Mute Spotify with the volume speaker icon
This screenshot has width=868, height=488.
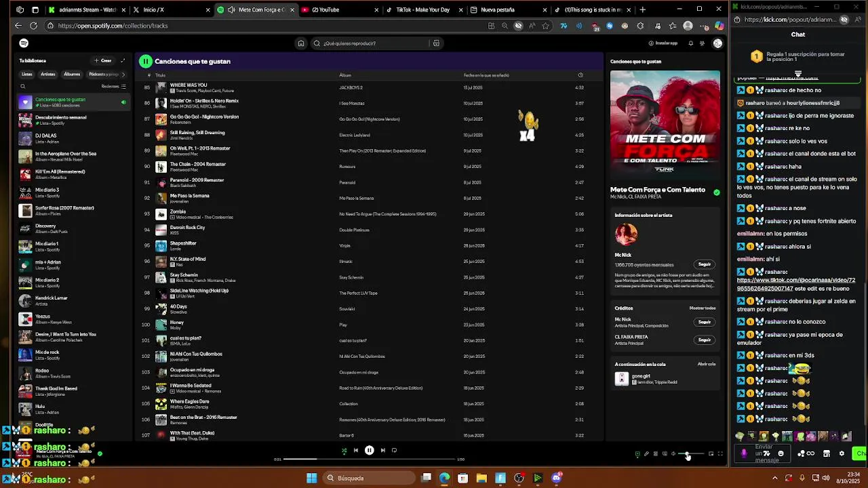point(673,453)
